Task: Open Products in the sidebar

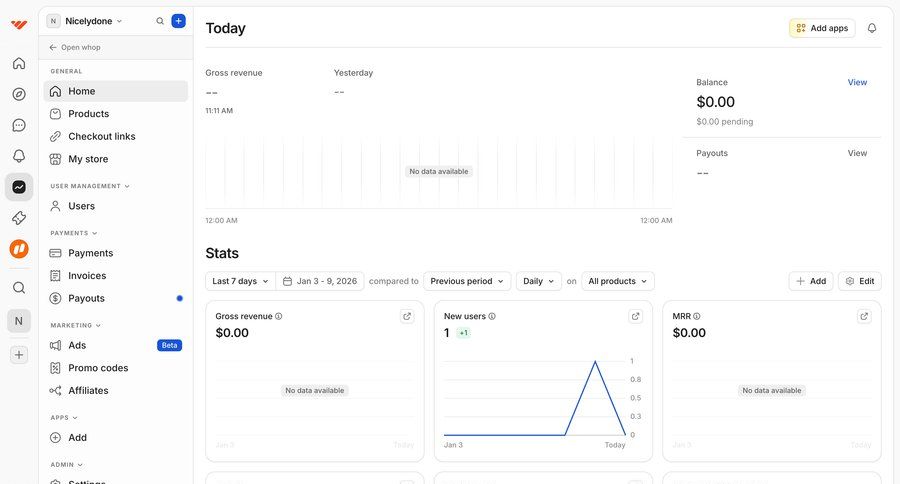Action: click(x=115, y=114)
